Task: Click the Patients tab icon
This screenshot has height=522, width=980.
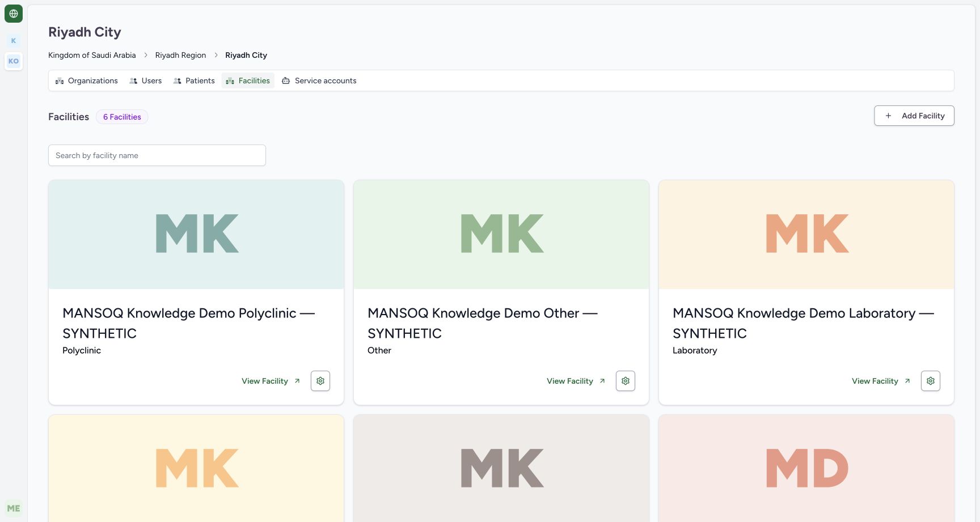Action: tap(178, 81)
